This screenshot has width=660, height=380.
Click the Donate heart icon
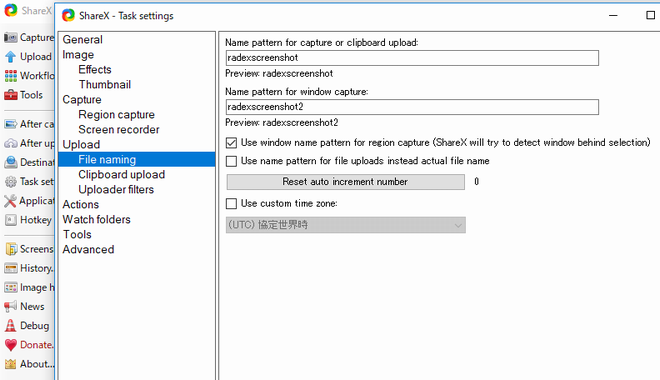pyautogui.click(x=11, y=345)
